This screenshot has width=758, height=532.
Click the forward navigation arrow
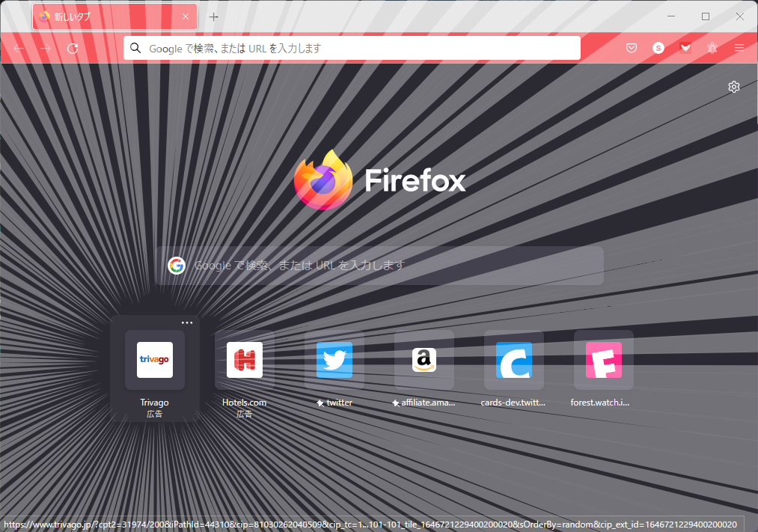45,48
